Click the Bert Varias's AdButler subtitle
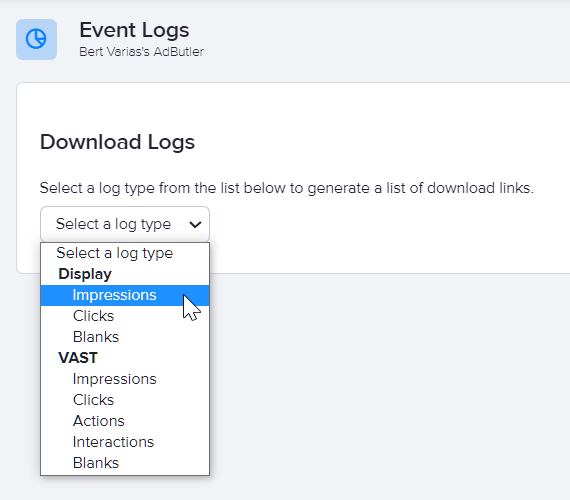This screenshot has height=500, width=570. pyautogui.click(x=141, y=52)
